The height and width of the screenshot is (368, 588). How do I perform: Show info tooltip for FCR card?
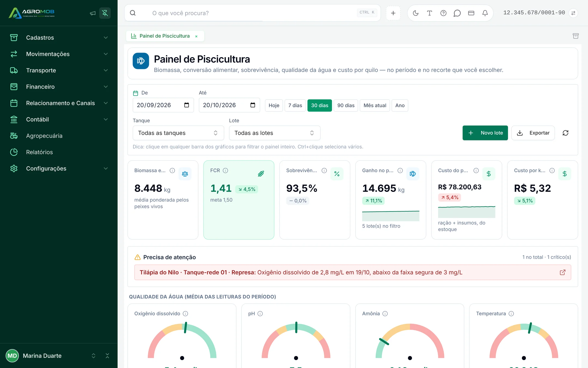click(225, 170)
